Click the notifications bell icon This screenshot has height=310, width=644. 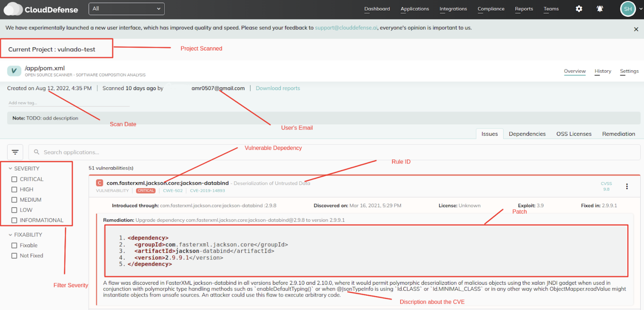(600, 9)
